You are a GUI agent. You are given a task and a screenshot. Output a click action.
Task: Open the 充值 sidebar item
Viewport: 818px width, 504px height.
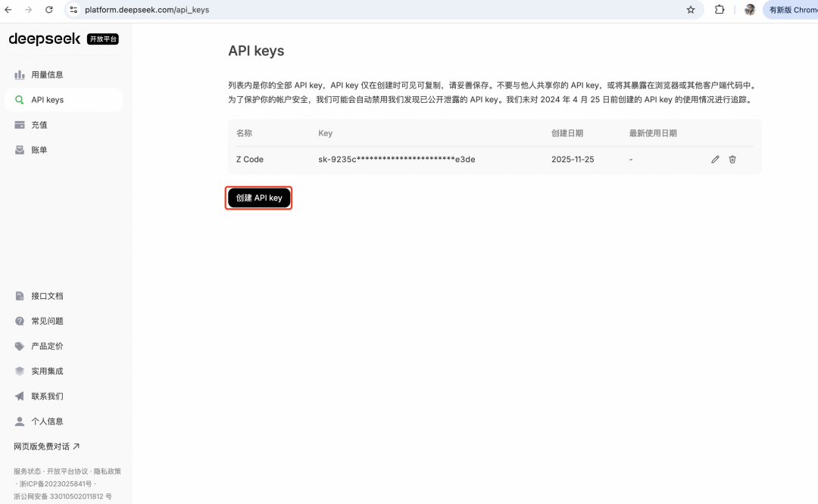pos(64,125)
